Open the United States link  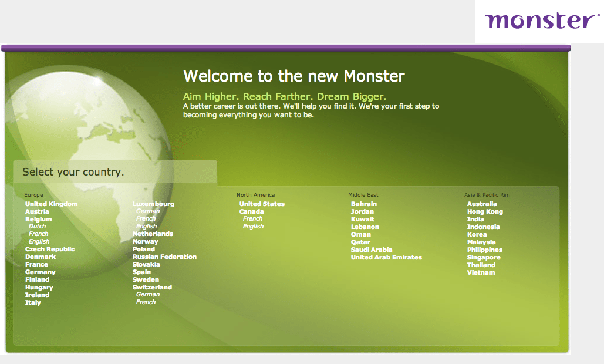[262, 204]
